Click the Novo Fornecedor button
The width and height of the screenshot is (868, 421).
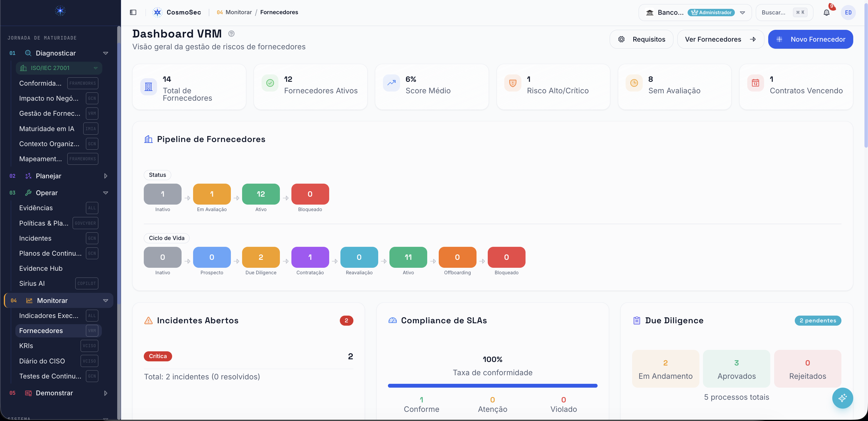click(x=810, y=40)
